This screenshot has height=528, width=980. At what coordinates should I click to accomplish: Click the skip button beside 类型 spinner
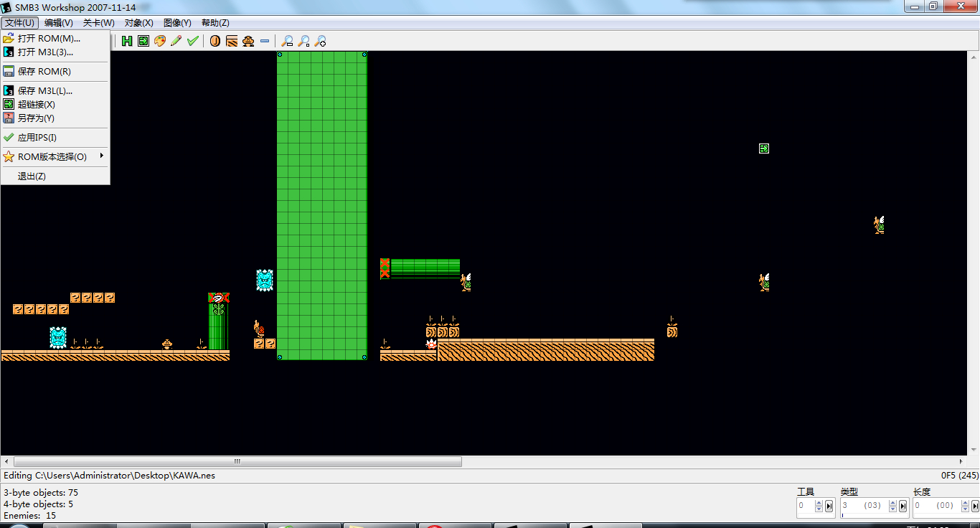pos(903,506)
